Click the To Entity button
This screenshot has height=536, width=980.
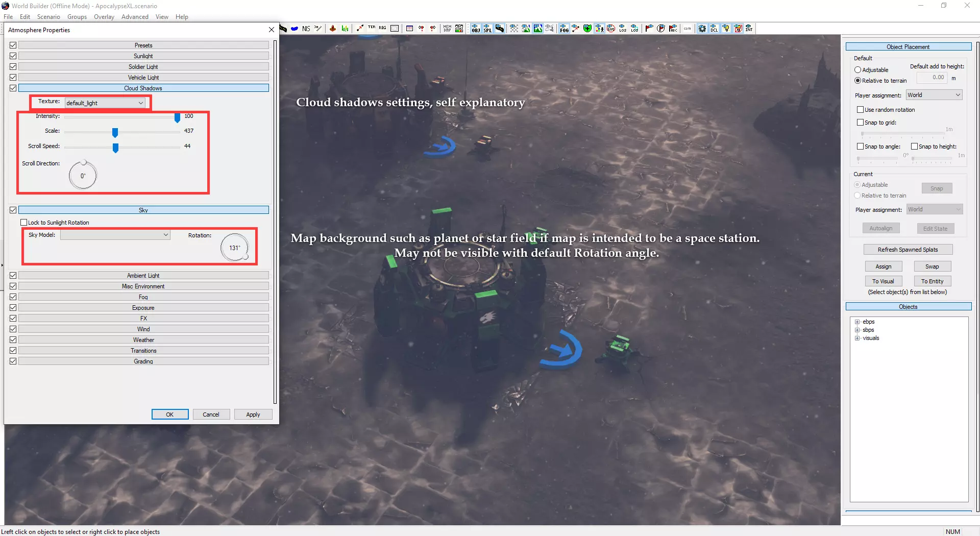tap(933, 281)
